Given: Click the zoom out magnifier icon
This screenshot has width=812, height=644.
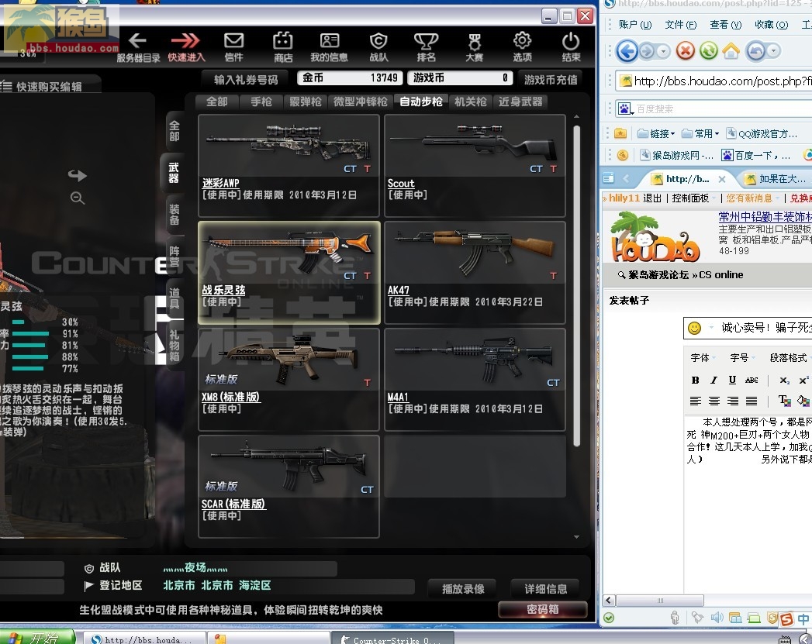Looking at the screenshot, I should pos(77,198).
